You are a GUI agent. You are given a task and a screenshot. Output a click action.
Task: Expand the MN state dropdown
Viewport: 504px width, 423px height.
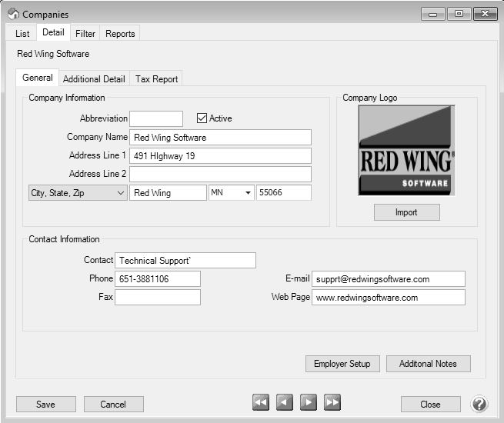tap(248, 193)
